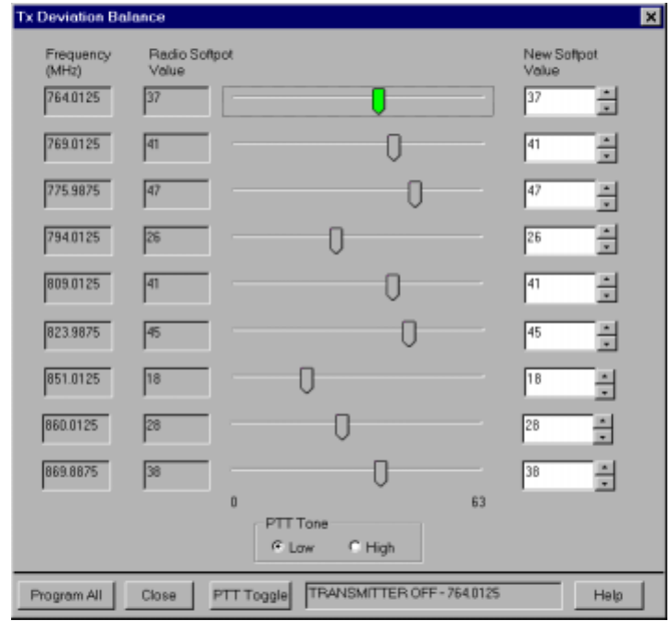The width and height of the screenshot is (672, 621).
Task: Click the slider thumb for 860.0125 MHz
Action: [x=342, y=427]
